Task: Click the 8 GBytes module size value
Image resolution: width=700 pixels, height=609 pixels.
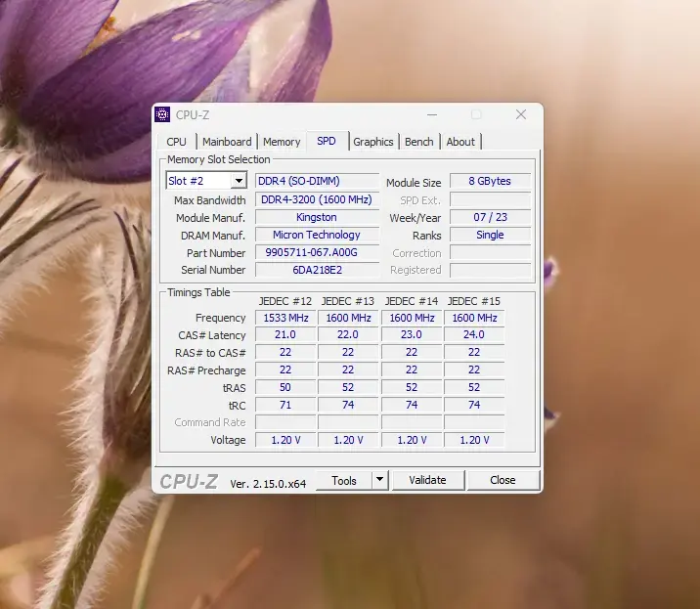Action: point(490,181)
